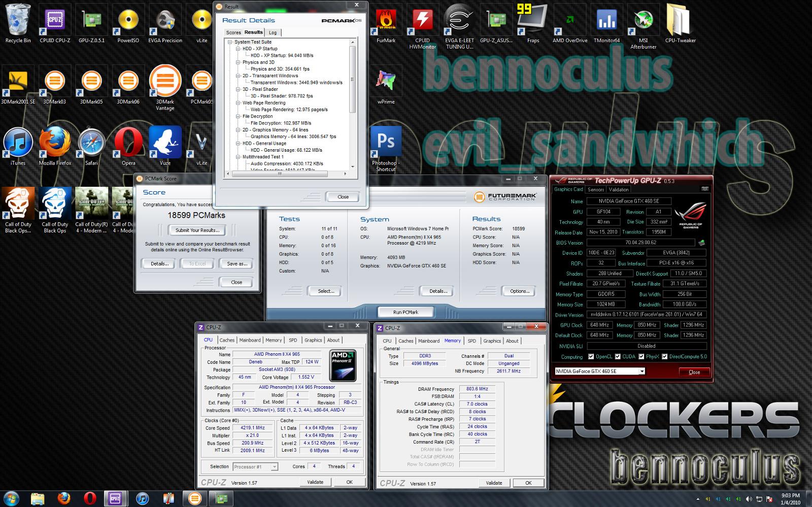Click Close button in Result Details dialog
Screen dimensions: 812x507
pos(343,196)
